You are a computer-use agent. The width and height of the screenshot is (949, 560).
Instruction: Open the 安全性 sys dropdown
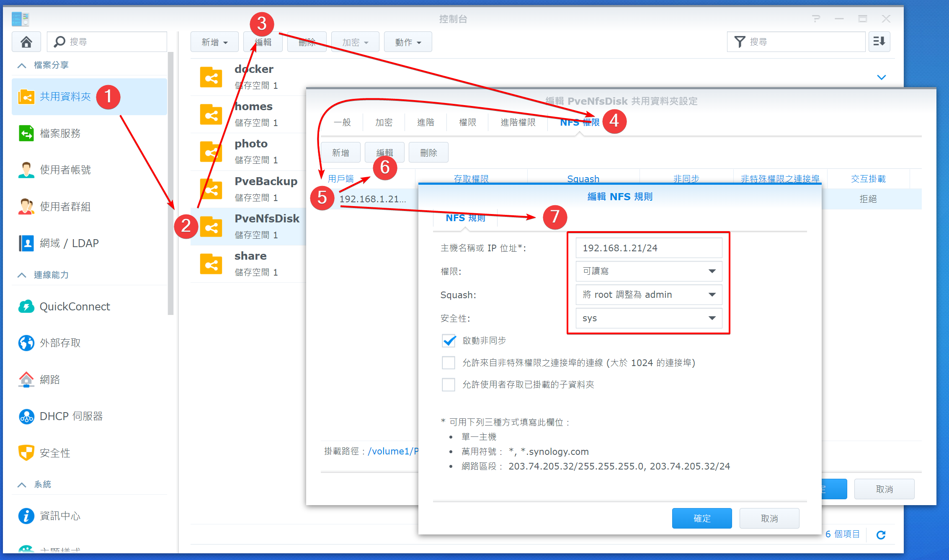tap(648, 318)
